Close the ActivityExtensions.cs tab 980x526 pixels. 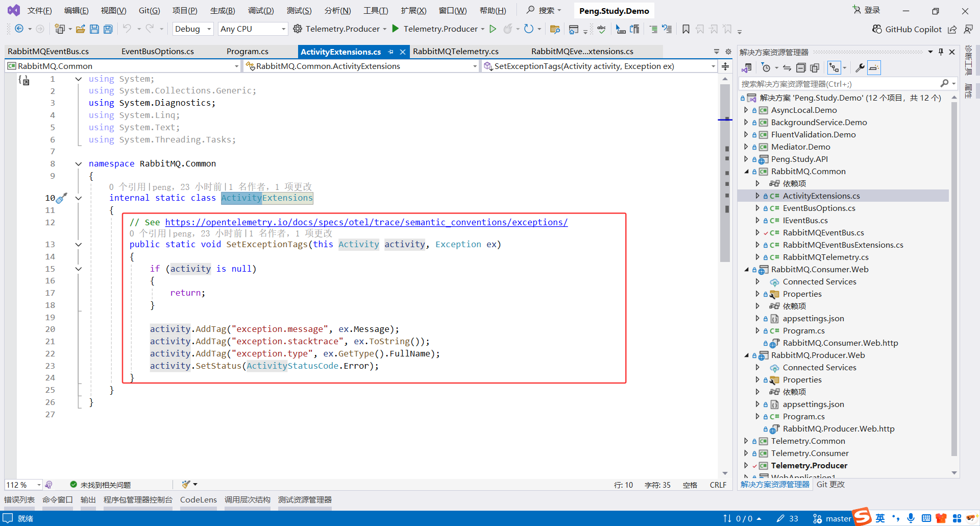coord(403,52)
